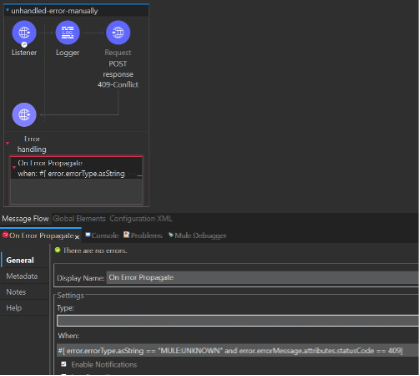Collapse the Error handling section
The width and height of the screenshot is (420, 376).
tap(7, 143)
